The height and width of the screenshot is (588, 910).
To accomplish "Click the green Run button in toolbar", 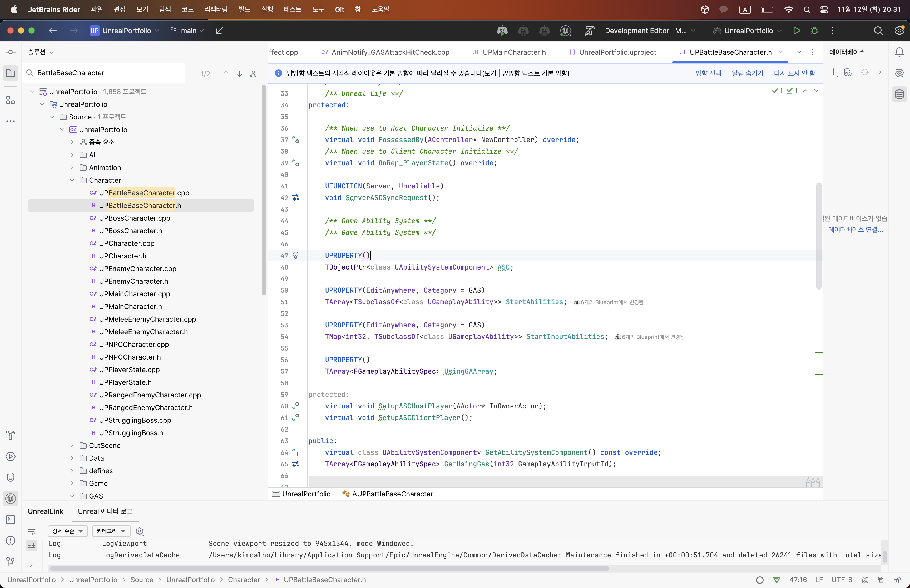I will (x=797, y=31).
